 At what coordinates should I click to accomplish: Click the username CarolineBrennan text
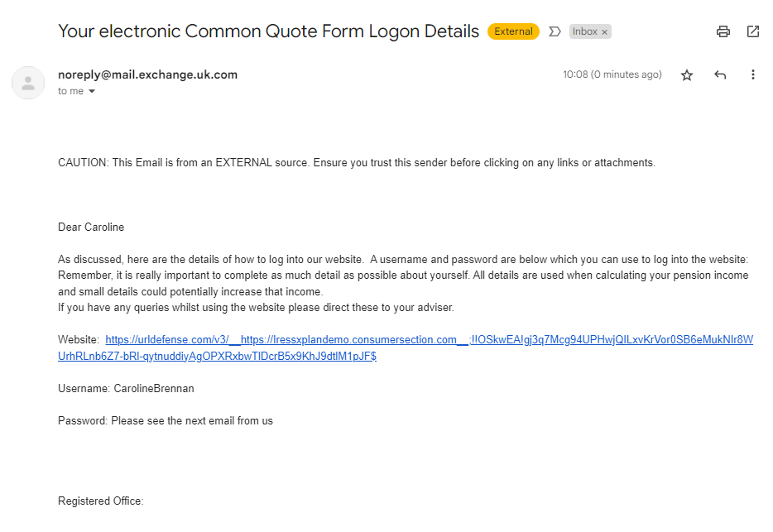pos(154,389)
